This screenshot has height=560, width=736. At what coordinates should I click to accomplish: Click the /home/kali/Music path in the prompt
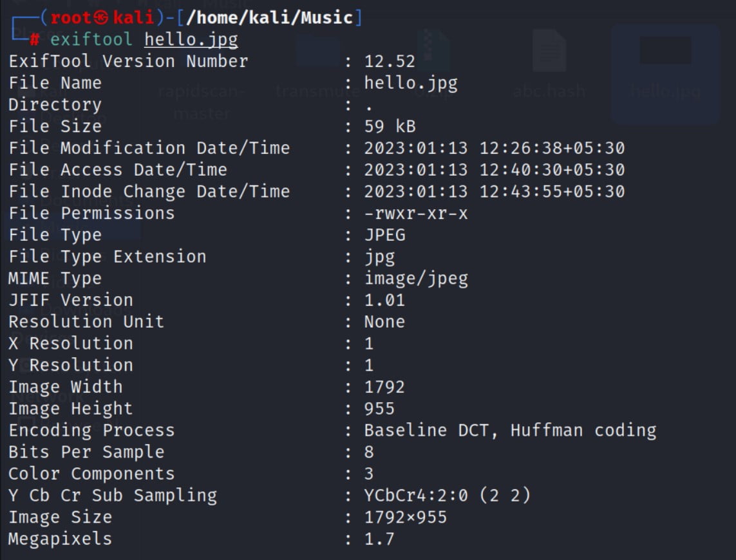tap(270, 17)
